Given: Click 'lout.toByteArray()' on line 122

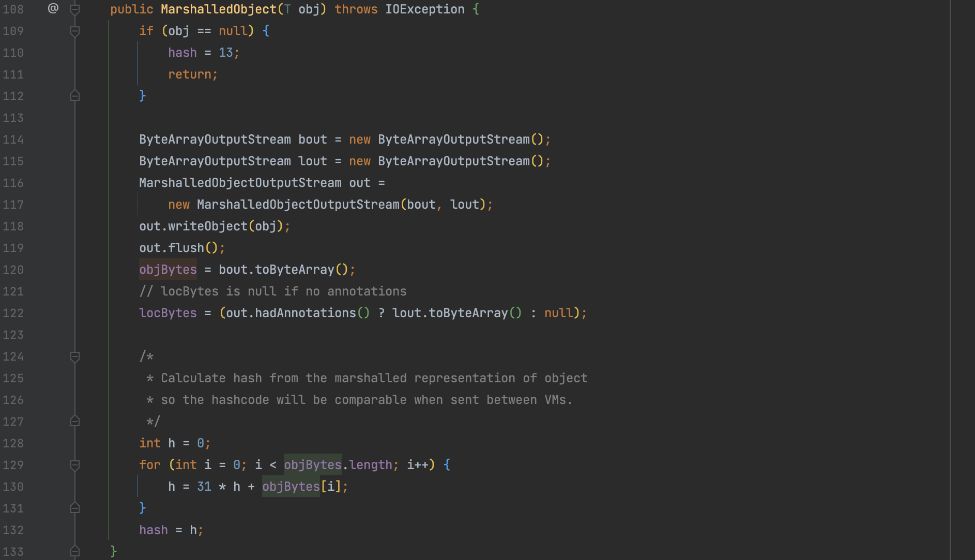Looking at the screenshot, I should pos(458,313).
